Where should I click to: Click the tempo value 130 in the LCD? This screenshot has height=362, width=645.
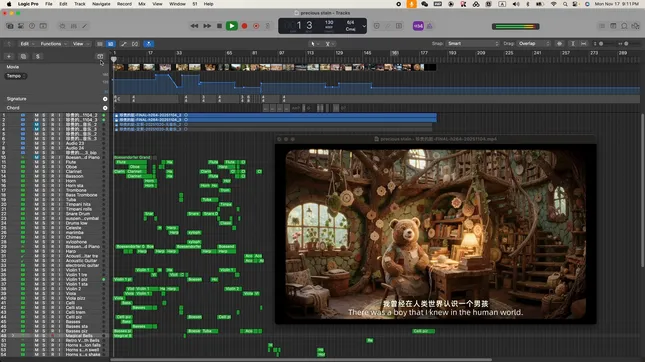(x=329, y=23)
